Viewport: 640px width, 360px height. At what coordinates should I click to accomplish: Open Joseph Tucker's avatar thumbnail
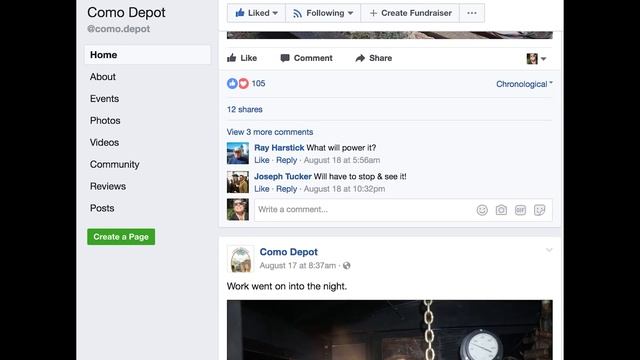(x=238, y=182)
